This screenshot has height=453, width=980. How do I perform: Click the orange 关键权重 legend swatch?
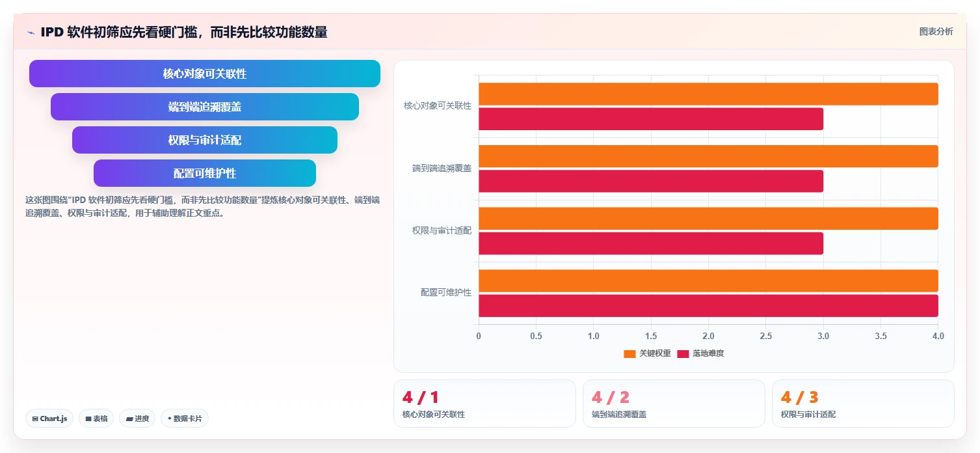tap(629, 354)
